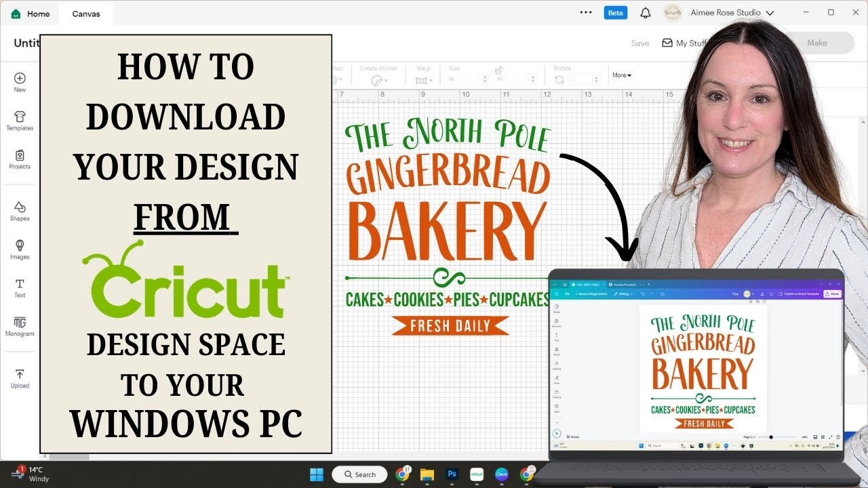Open Canva app from taskbar

click(x=502, y=474)
